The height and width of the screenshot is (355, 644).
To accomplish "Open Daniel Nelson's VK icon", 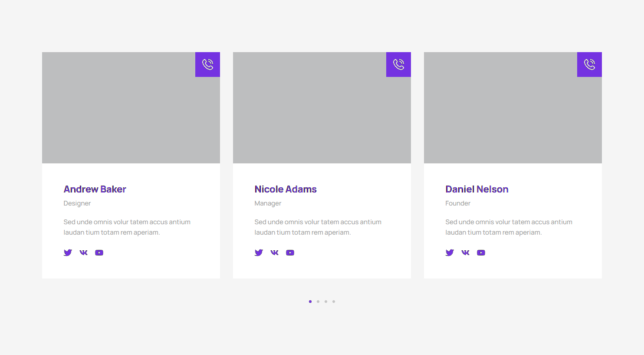I will pyautogui.click(x=465, y=252).
